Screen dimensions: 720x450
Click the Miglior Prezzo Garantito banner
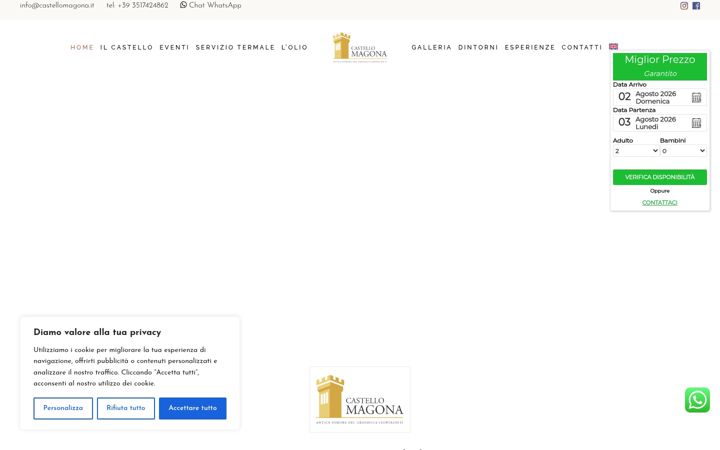(x=659, y=66)
